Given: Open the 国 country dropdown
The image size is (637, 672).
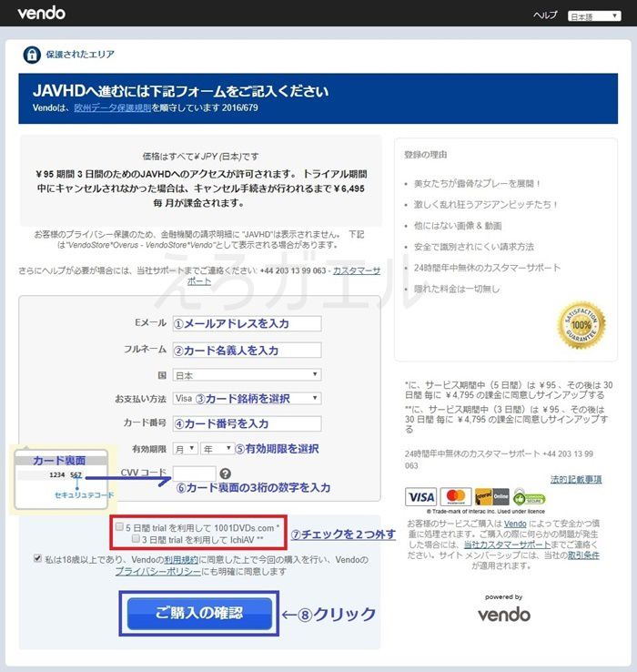Looking at the screenshot, I should (247, 375).
